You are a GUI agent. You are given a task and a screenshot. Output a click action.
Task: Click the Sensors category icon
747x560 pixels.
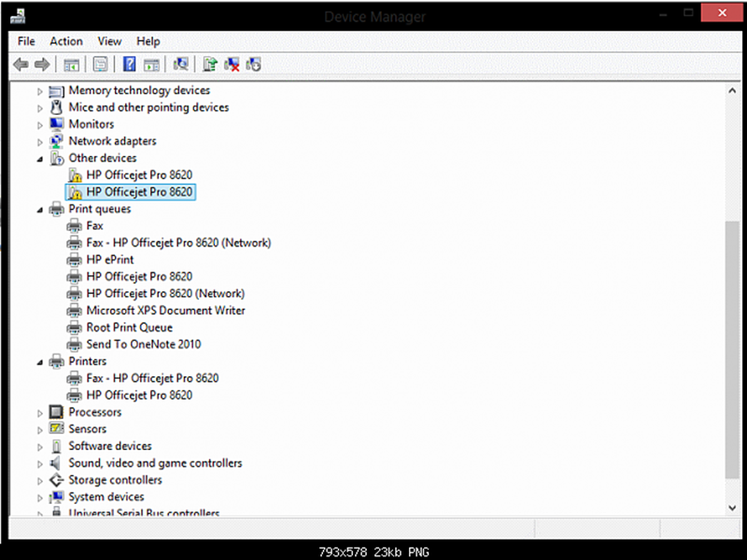point(57,428)
